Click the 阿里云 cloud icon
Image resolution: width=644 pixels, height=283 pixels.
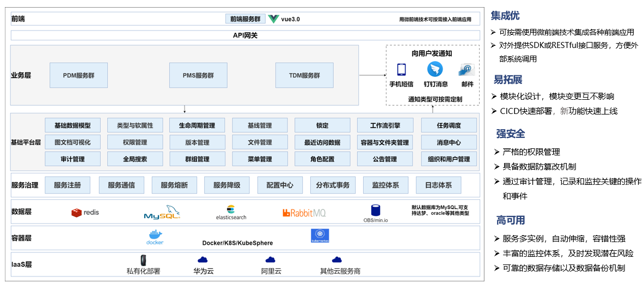271,260
